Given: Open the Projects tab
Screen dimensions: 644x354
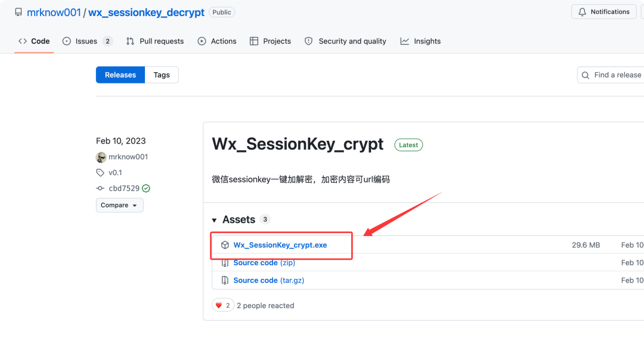Looking at the screenshot, I should (x=270, y=41).
